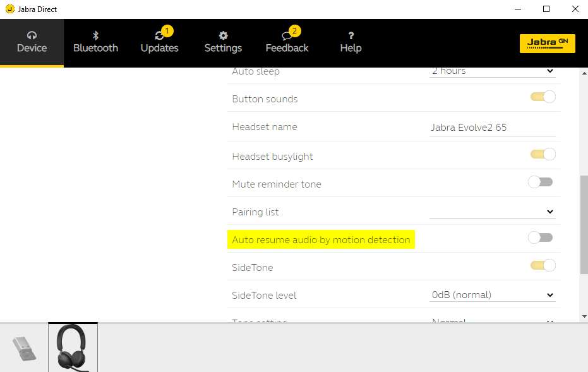Screen dimensions: 588x372
Task: Turn off the SideTone switch
Action: (x=543, y=265)
